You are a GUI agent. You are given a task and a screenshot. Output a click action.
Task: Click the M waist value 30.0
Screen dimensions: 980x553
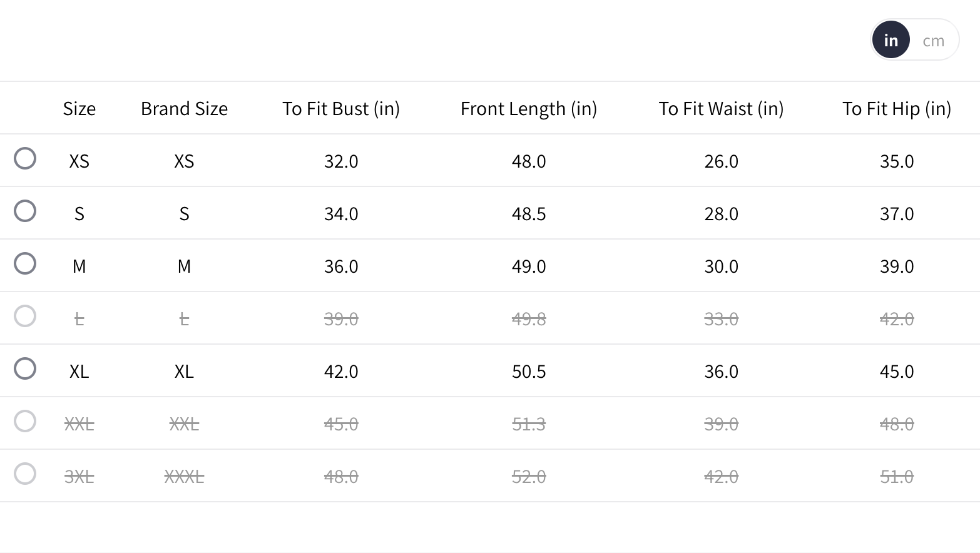point(721,266)
